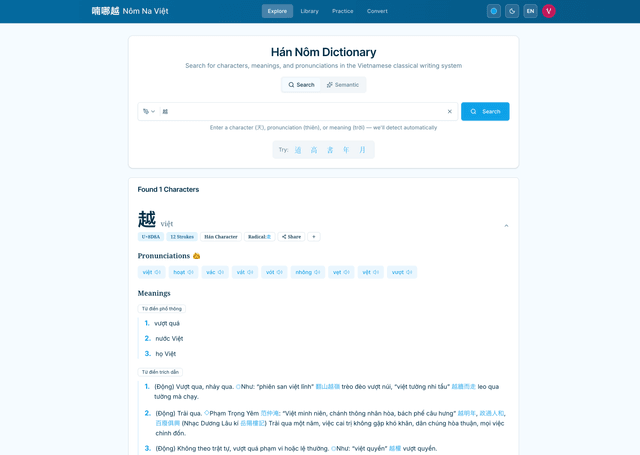
Task: Select meaning text 'họ Việt'
Action: [165, 353]
